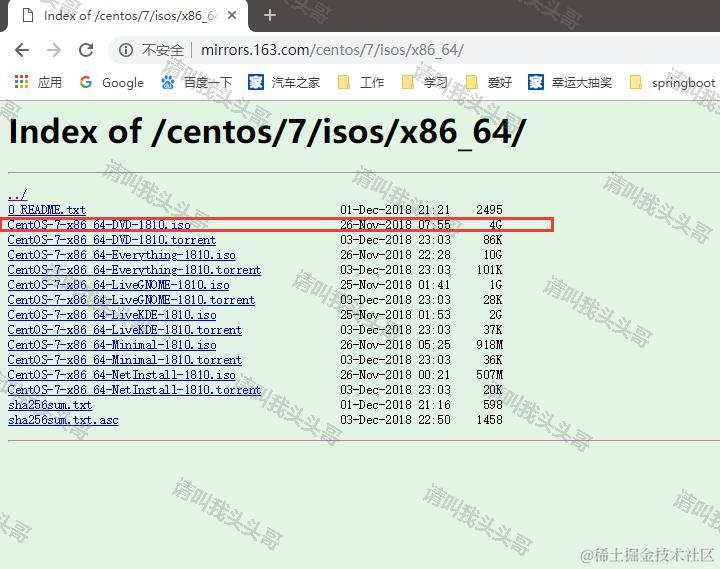This screenshot has width=720, height=569.
Task: Click CentOS-7-x86_64-NetInstall-1810.torrent link
Action: 134,390
